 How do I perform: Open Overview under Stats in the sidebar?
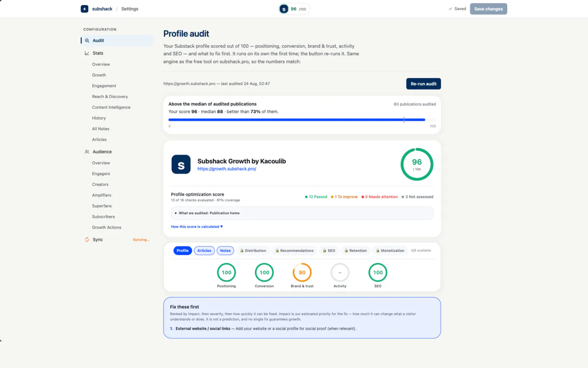click(101, 64)
